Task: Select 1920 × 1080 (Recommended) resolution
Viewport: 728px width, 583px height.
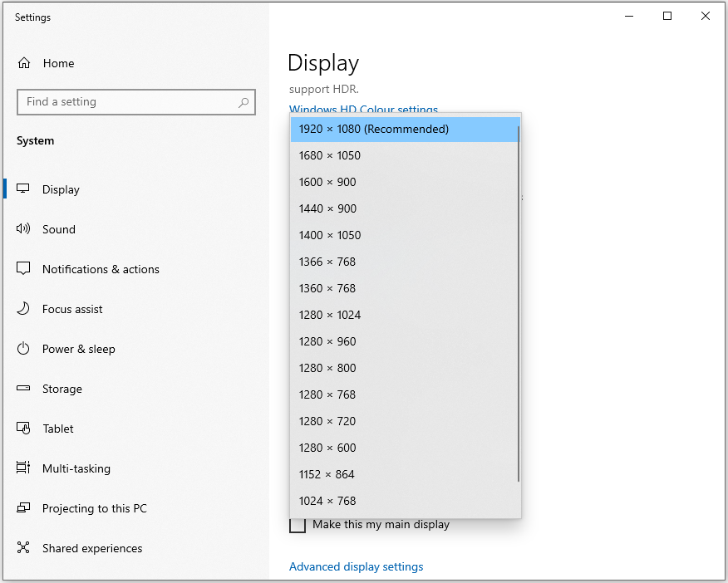Action: pos(405,129)
